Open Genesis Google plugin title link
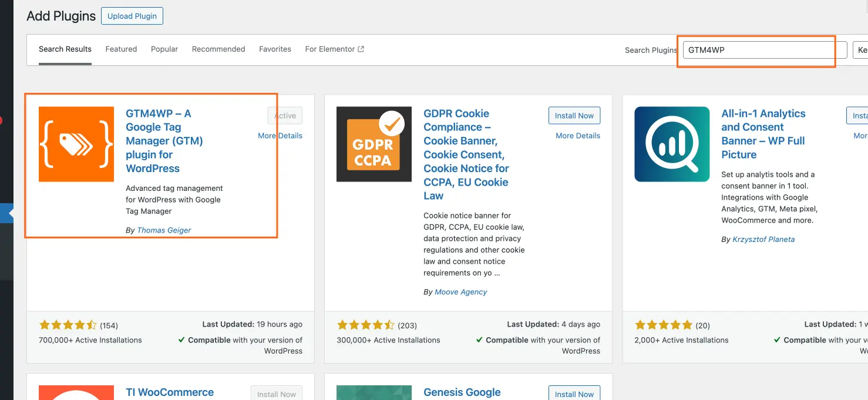This screenshot has height=400, width=868. pos(462,392)
